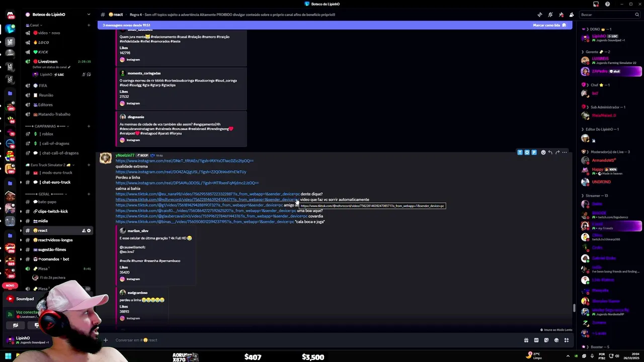Open the roblox text channel
The image size is (644, 362).
point(58,134)
